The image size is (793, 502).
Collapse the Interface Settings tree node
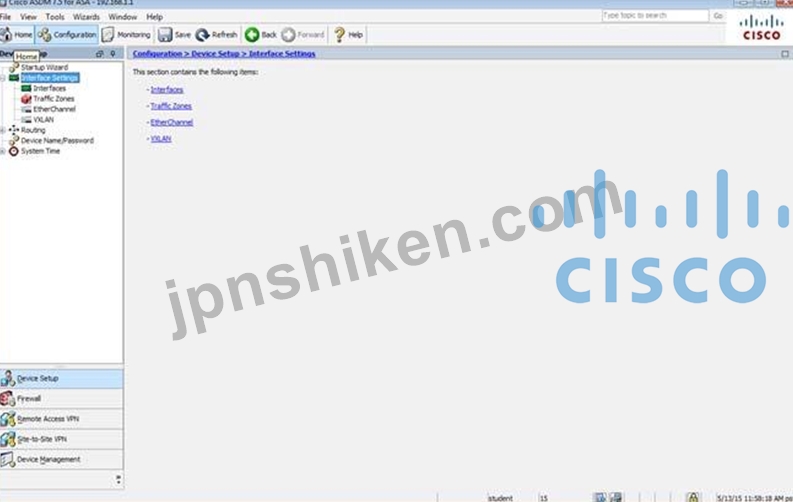tap(3, 78)
